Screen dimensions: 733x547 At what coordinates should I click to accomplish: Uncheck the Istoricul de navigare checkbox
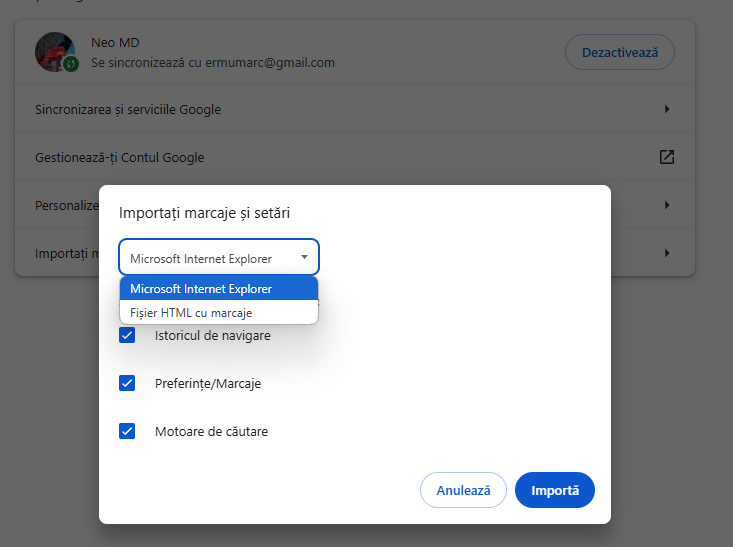[127, 335]
